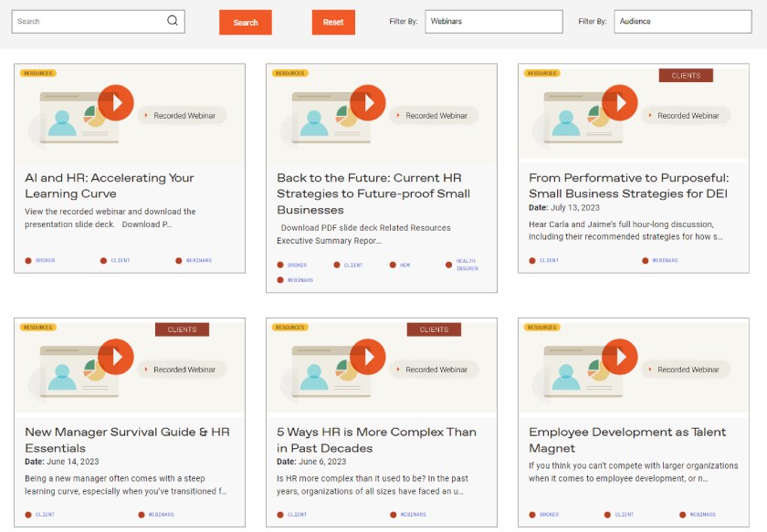Click 'View the recorded webinar and download' description

click(110, 218)
